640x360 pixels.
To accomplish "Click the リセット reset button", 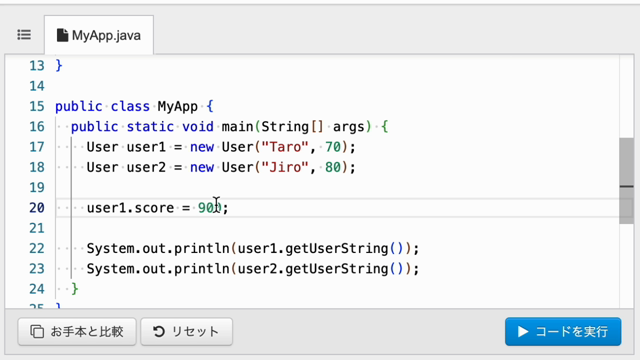I will (187, 331).
